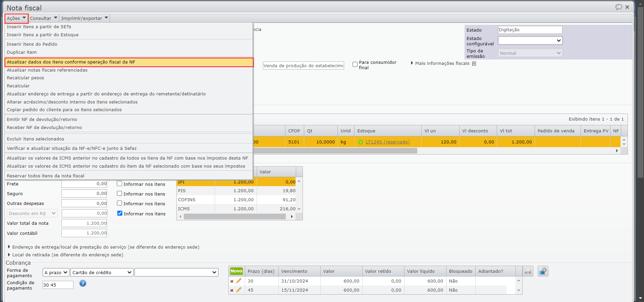Select the ICMS tax row
The width and height of the screenshot is (644, 302).
(236, 209)
